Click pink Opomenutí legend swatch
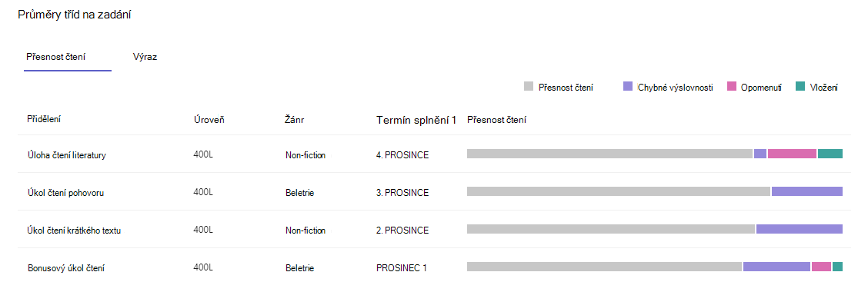Image resolution: width=868 pixels, height=282 pixels. [x=732, y=86]
